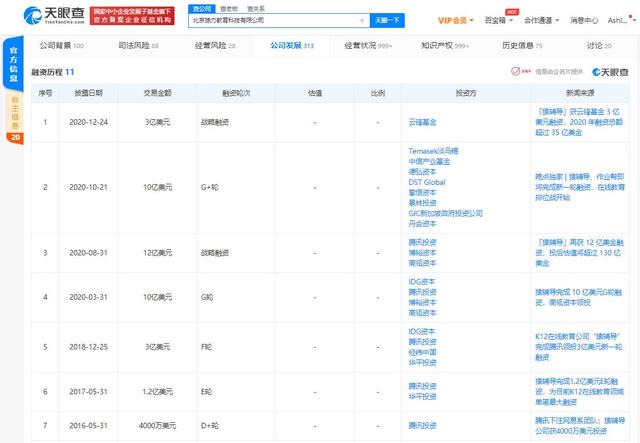Click the 天眼查 logo right of the 融资历程 heading
Viewport: 640px width, 443px height.
(610, 72)
